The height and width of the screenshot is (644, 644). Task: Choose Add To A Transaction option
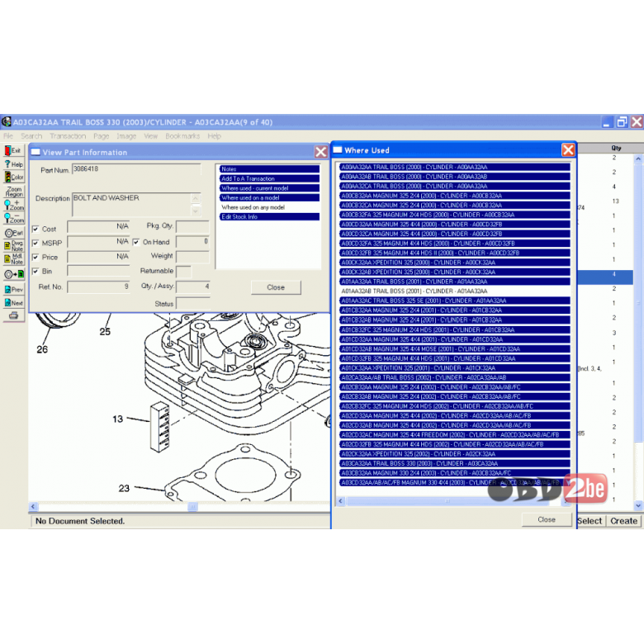click(269, 178)
